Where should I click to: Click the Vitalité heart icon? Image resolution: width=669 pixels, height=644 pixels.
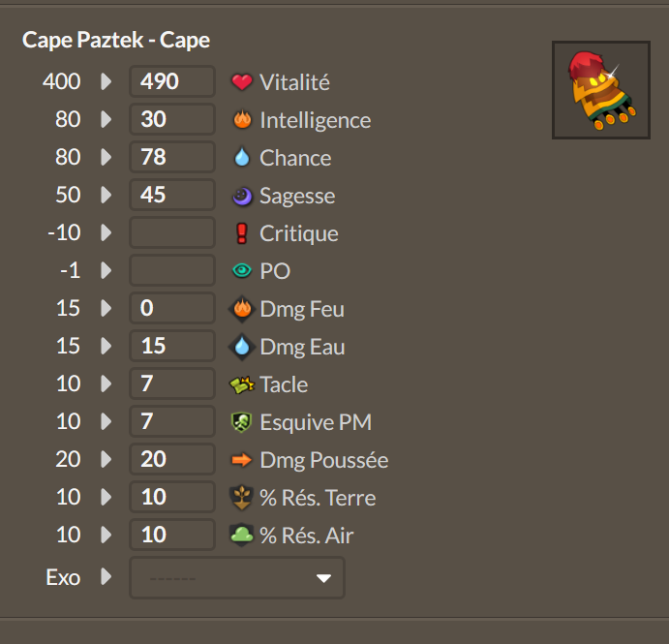[241, 81]
